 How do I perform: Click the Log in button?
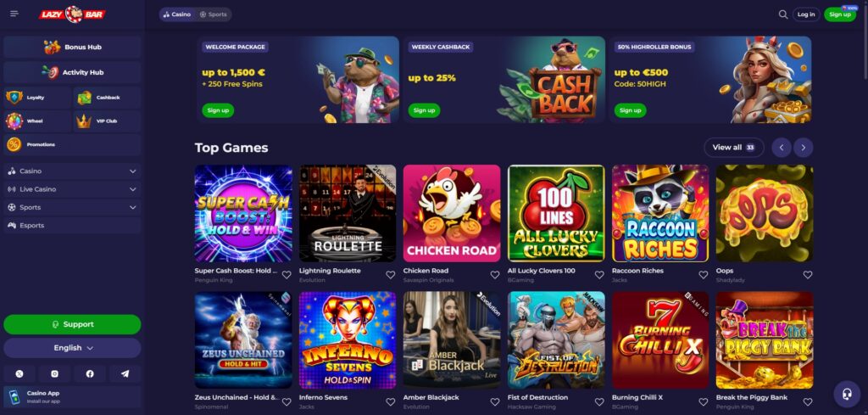point(806,14)
